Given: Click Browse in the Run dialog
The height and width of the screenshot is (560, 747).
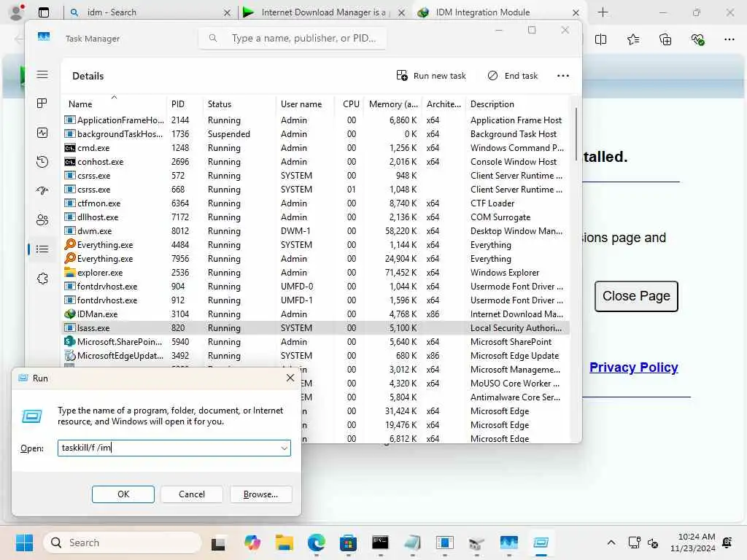Looking at the screenshot, I should tap(260, 494).
